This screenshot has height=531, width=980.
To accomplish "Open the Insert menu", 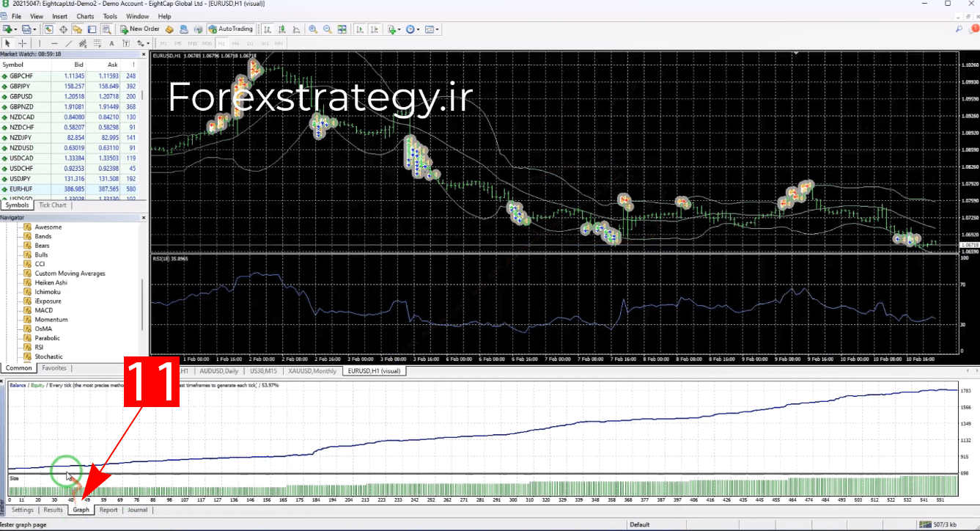I will click(60, 16).
